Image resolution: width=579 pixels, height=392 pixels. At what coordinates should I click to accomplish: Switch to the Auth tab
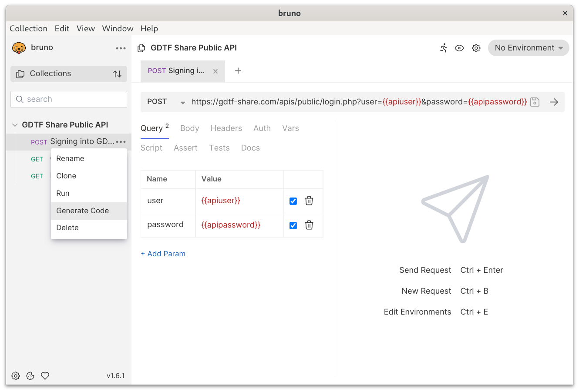(262, 128)
